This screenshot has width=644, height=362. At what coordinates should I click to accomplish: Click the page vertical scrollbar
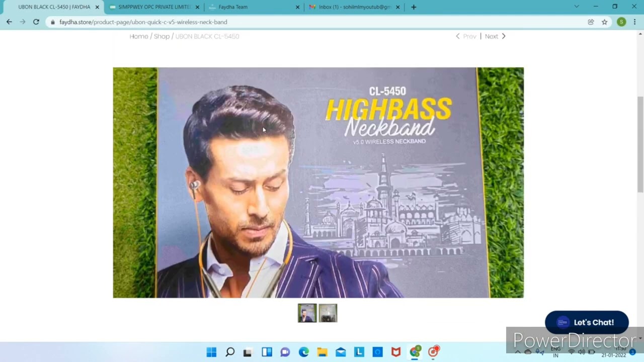coord(640,144)
